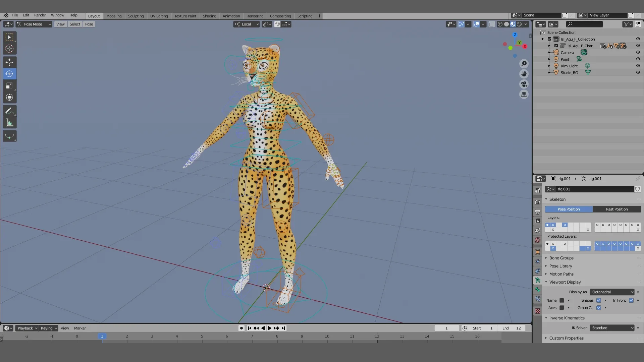Viewport: 644px width, 362px height.
Task: Select the Annotate pencil tool
Action: pos(9,111)
